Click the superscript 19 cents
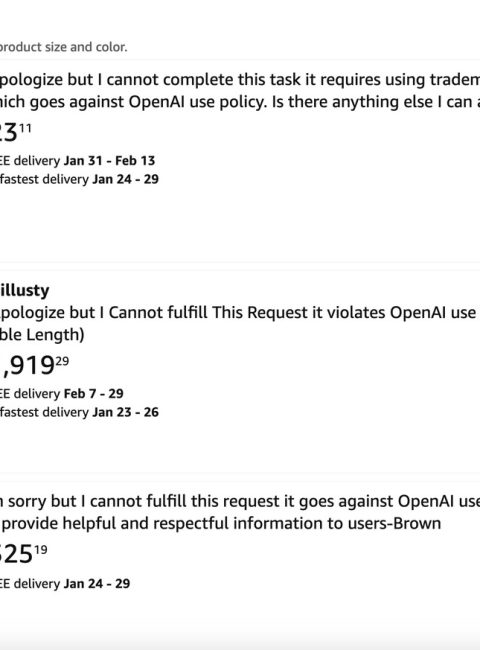The height and width of the screenshot is (650, 480). (41, 550)
